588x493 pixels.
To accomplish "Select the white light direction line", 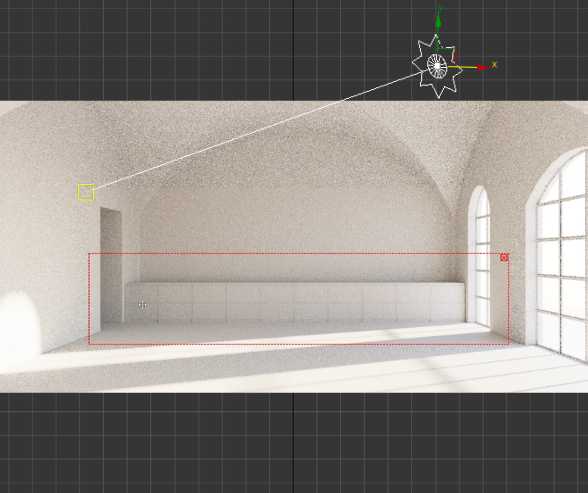I will tap(258, 131).
